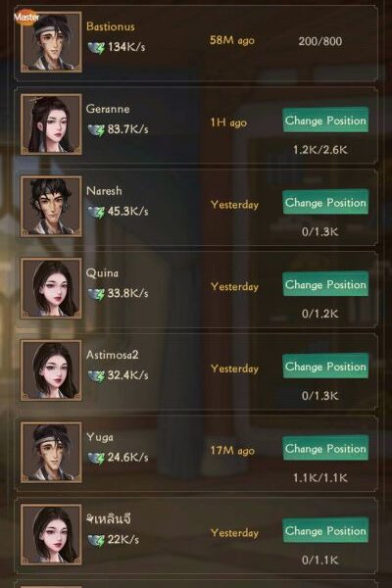Screen dimensions: 392x588
Task: Tap the energy icon beside 24.6K/s
Action: 96,458
